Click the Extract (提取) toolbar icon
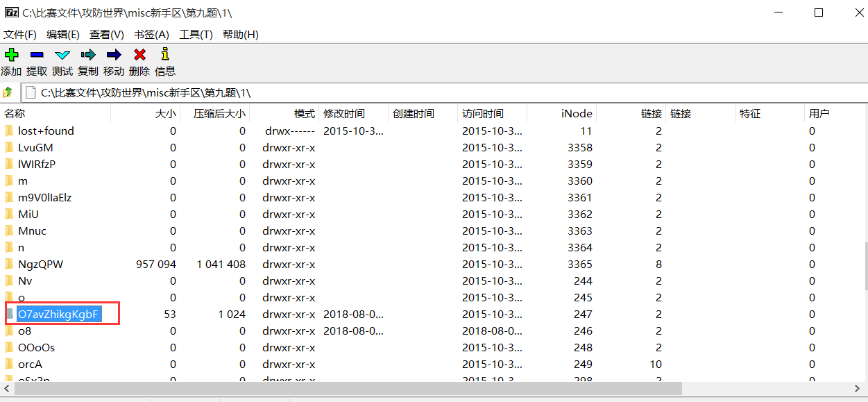Image resolution: width=868 pixels, height=402 pixels. point(37,54)
